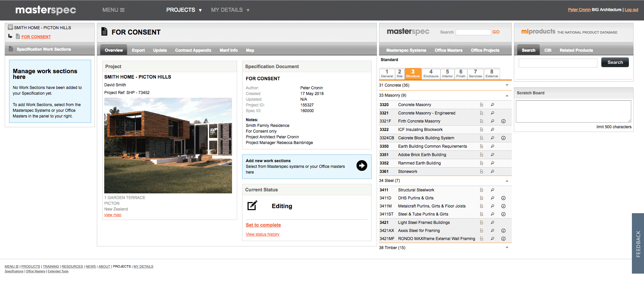Preview 3350 Earth Building Common Requirements via magnifier
The height and width of the screenshot is (281, 644).
pos(492,146)
